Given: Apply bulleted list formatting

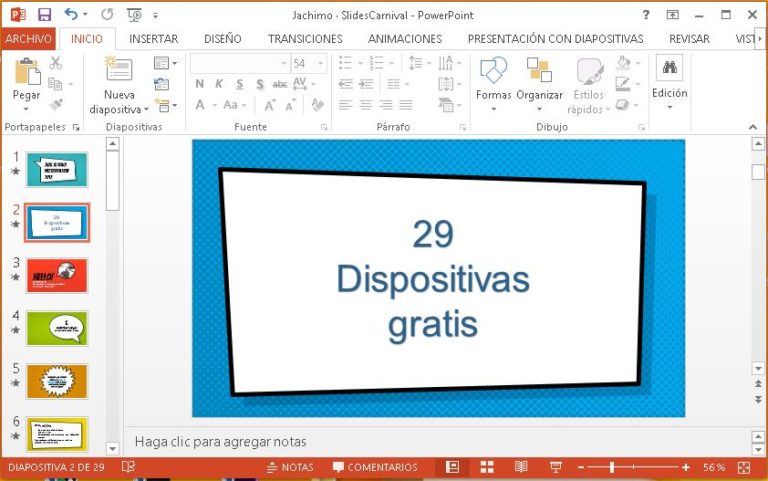Looking at the screenshot, I should [x=346, y=63].
